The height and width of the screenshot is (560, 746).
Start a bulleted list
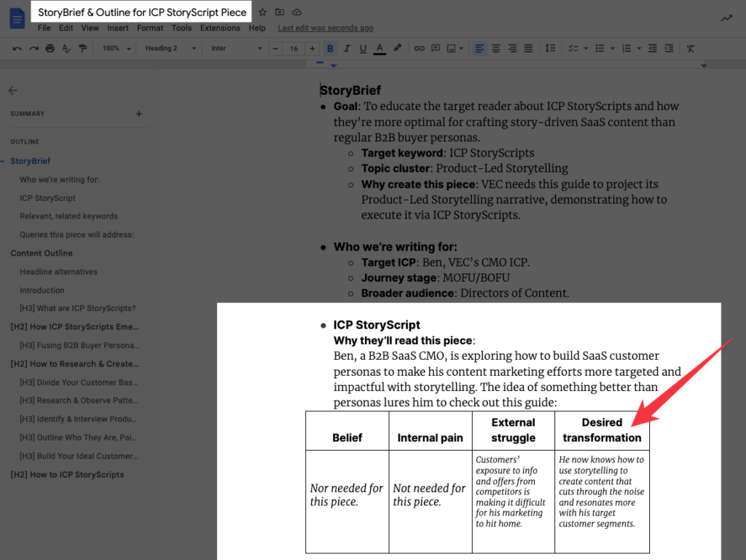point(600,49)
